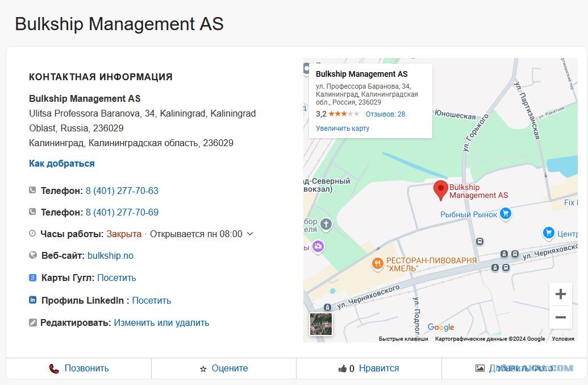Zoom in the map with plus button

(560, 294)
